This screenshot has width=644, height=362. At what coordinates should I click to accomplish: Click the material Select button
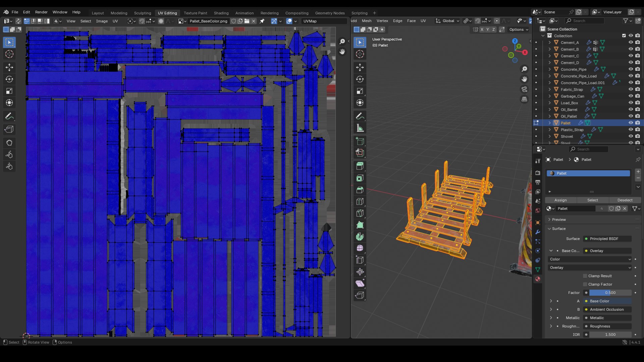click(592, 200)
